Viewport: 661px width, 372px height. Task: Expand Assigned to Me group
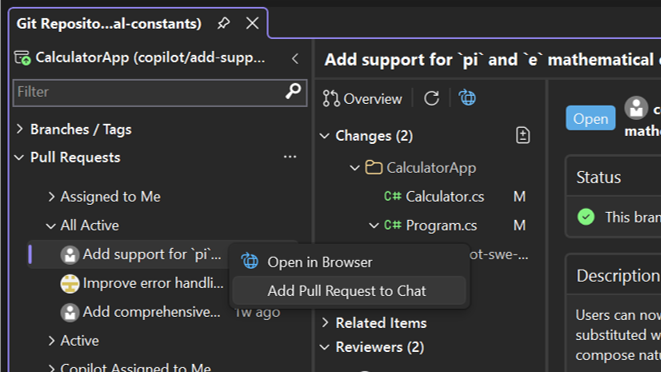[51, 197]
